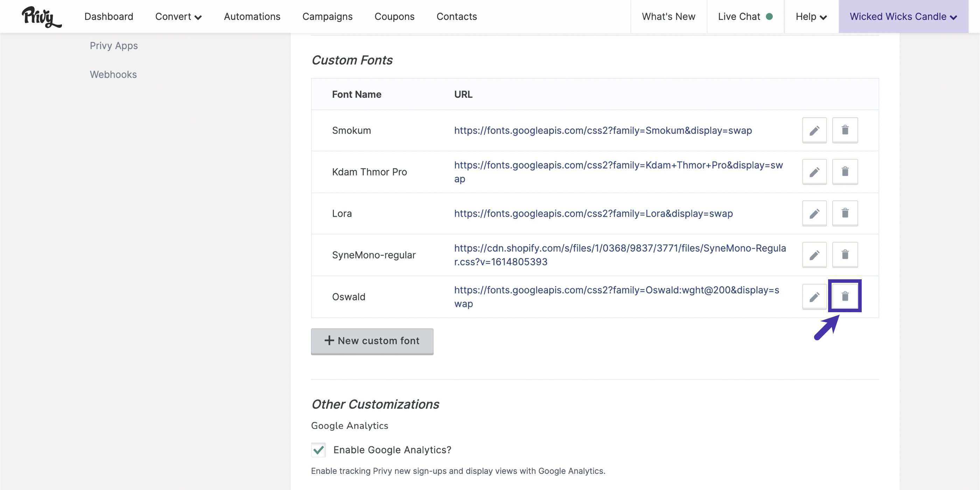Click the Privy logo
Viewport: 980px width, 490px height.
coord(41,17)
